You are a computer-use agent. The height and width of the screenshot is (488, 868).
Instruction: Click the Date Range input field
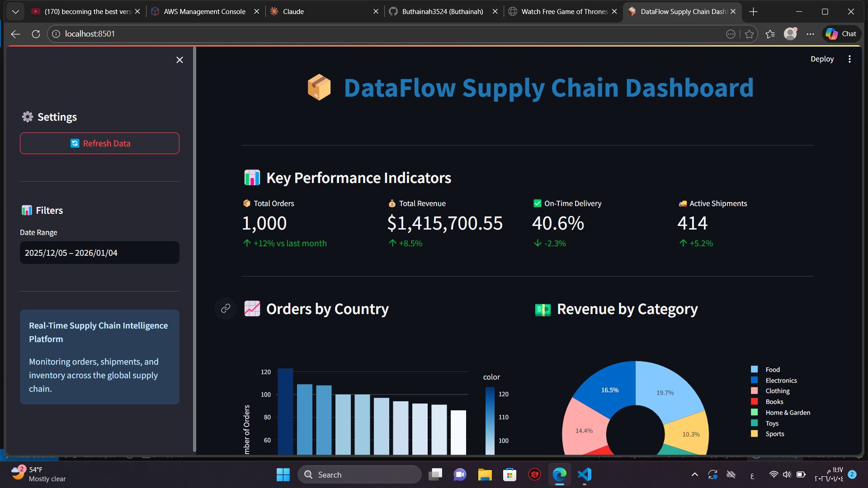[x=99, y=253]
